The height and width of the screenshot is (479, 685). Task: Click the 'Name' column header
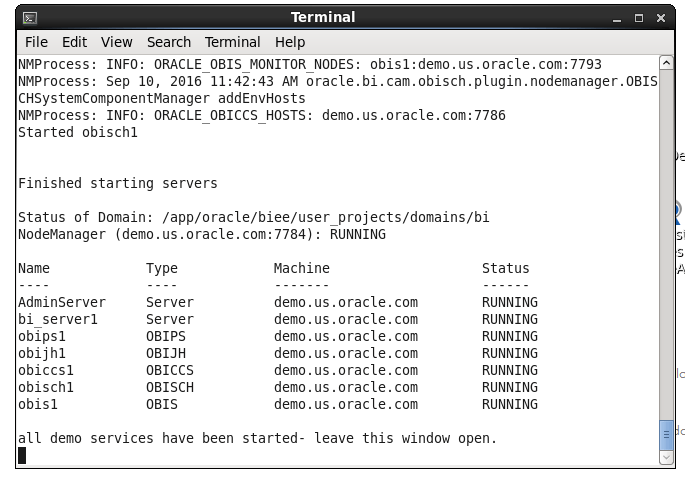[34, 268]
